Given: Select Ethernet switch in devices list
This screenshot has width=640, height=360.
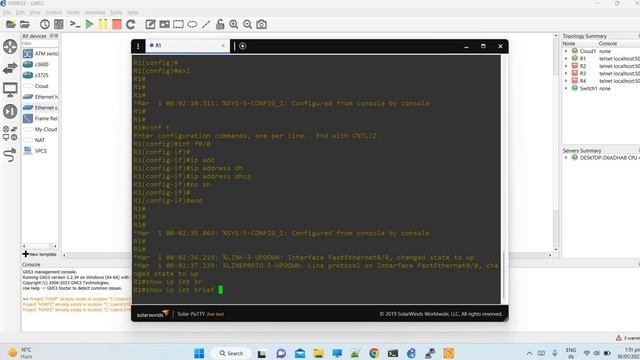Looking at the screenshot, I should [x=40, y=108].
